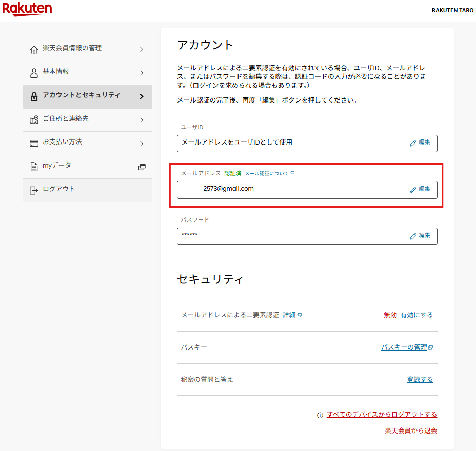Viewport: 476px width, 451px height.
Task: Click the map icon beside ご住所と連絡先
Action: tap(34, 120)
